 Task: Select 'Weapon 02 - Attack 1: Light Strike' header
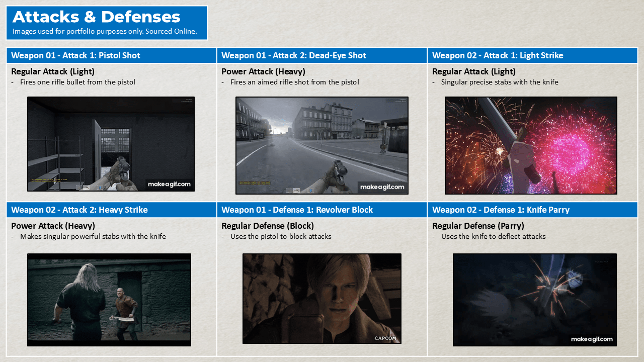pyautogui.click(x=497, y=55)
